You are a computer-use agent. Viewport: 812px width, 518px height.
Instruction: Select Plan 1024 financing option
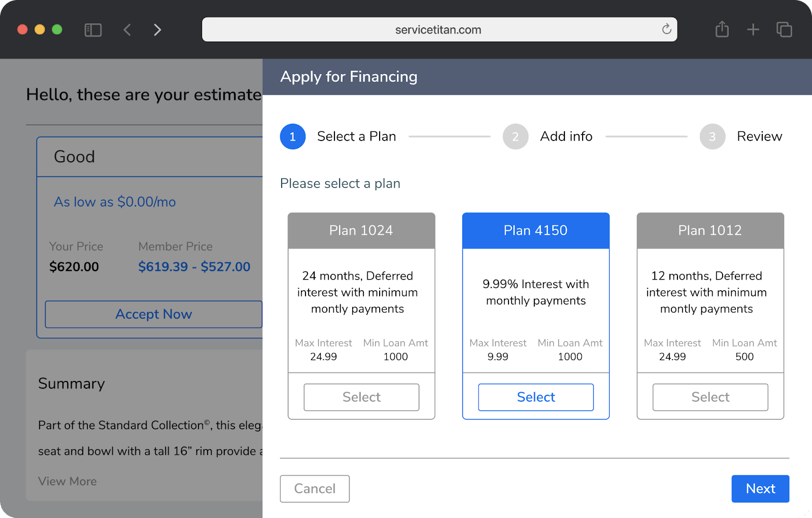(x=361, y=397)
